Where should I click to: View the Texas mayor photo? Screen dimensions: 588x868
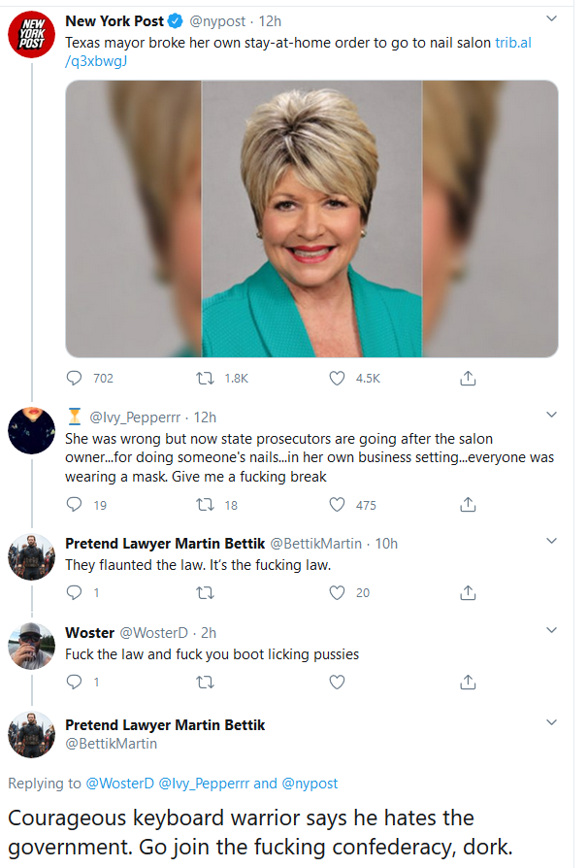tap(311, 218)
